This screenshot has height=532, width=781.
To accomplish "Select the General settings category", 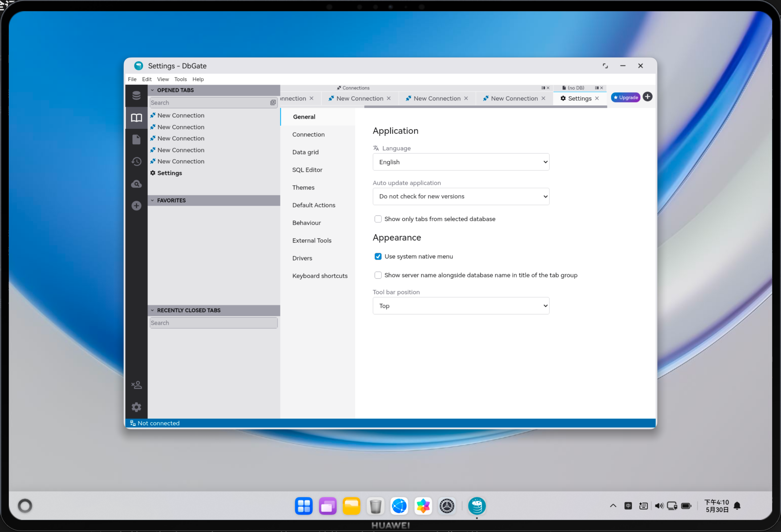I will pos(318,117).
